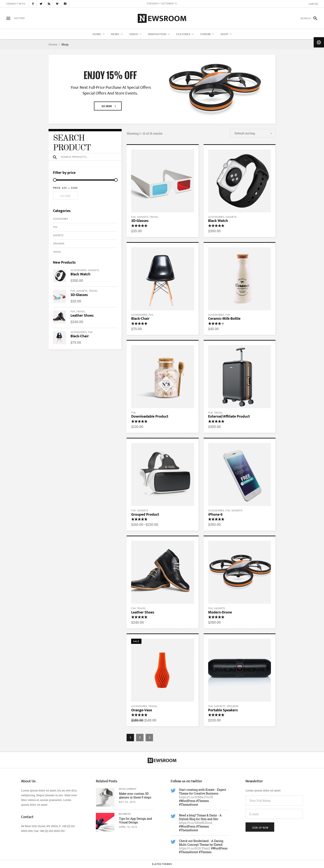Open the Facebook social icon
Screen dimensions: 324x868
click(x=33, y=4)
